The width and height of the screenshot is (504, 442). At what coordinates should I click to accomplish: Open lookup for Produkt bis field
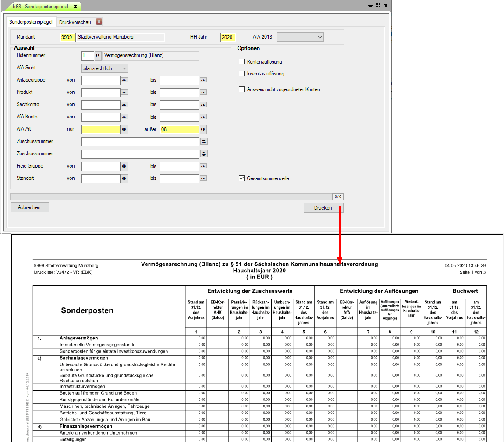[203, 93]
